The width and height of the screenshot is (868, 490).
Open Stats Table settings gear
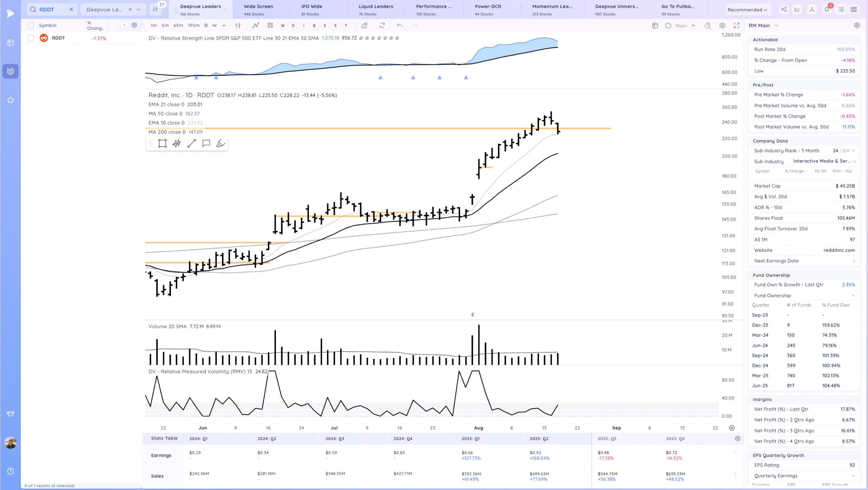pyautogui.click(x=737, y=438)
